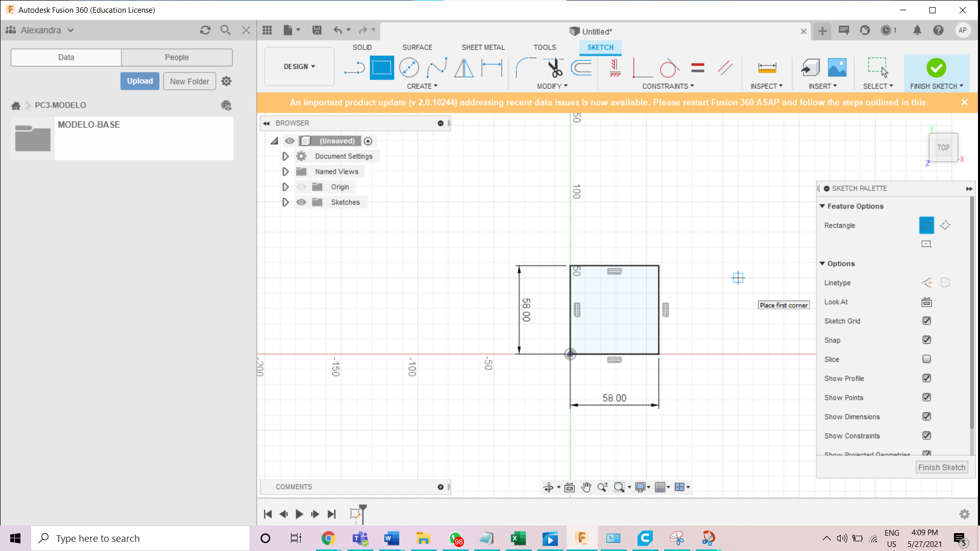Select the Fillet modify tool
The width and height of the screenshot is (980, 551).
click(526, 67)
